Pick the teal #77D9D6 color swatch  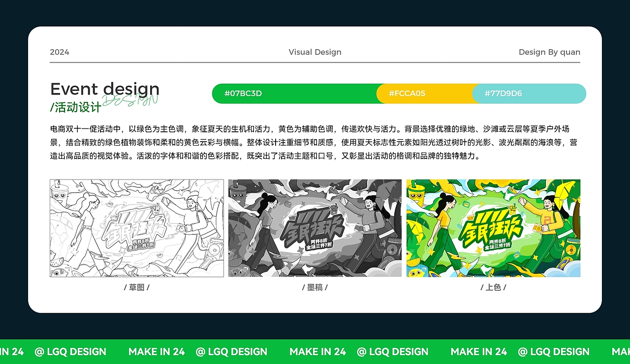click(529, 93)
